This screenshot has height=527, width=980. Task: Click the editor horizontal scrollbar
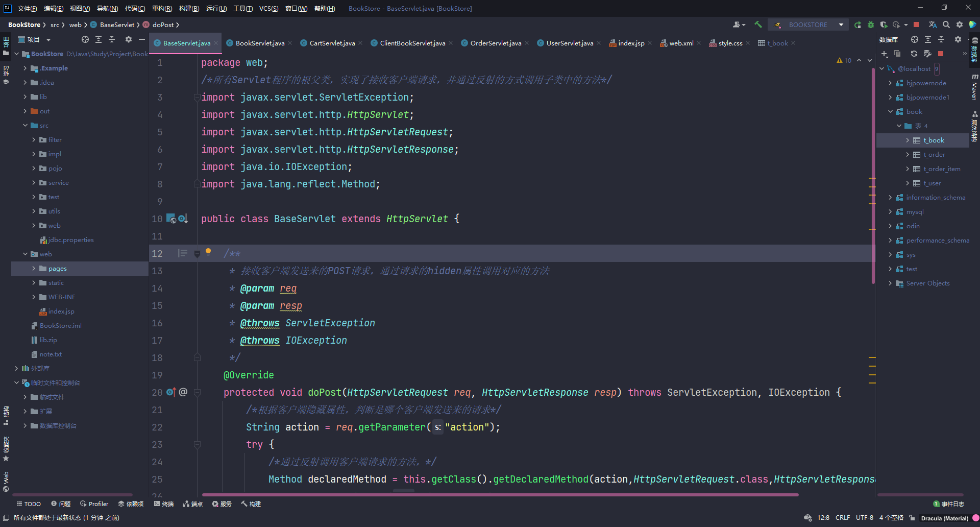coord(500,494)
